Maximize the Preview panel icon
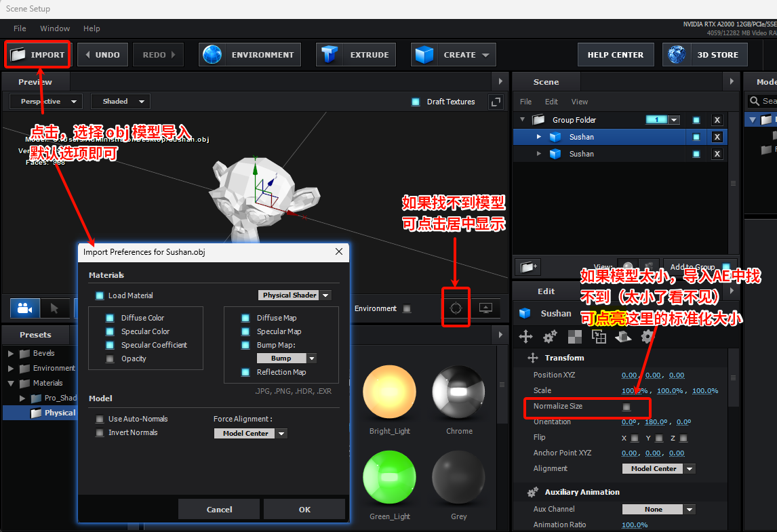Screen dimensions: 777x532 click(x=496, y=102)
